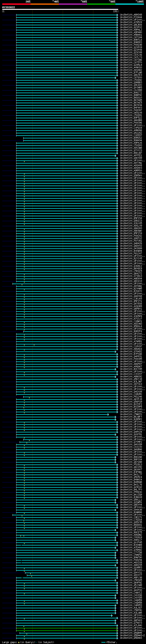Select hit label UniRef100_A8MS48

[x=131, y=15]
